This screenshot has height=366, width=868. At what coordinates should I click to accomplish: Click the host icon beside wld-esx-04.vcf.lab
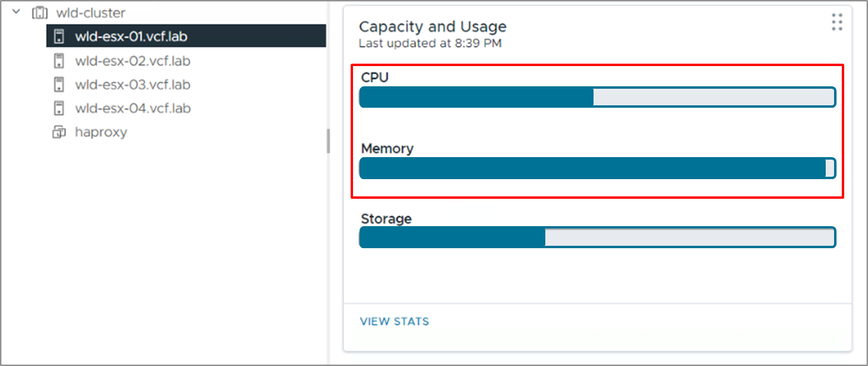[x=58, y=108]
